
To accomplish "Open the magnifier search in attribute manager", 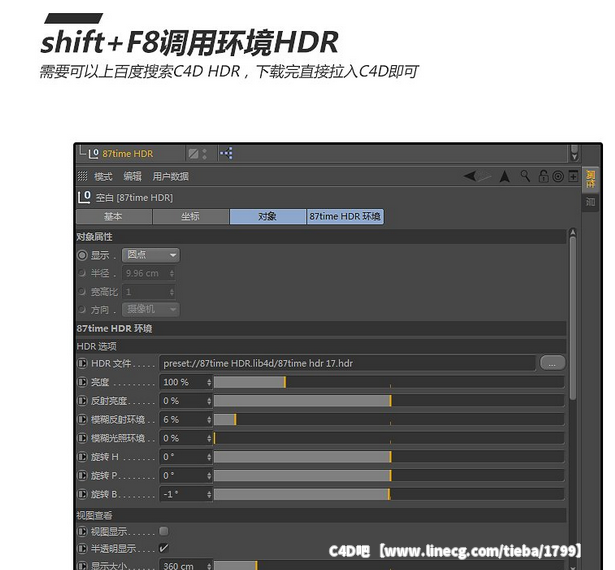I will [525, 176].
